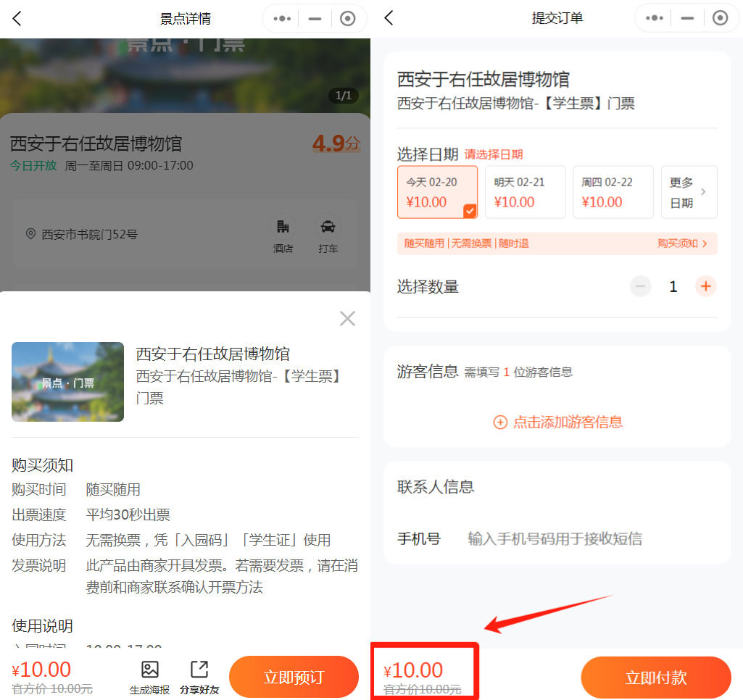Minimize the 提交订单 mini program
The image size is (743, 700).
687,18
